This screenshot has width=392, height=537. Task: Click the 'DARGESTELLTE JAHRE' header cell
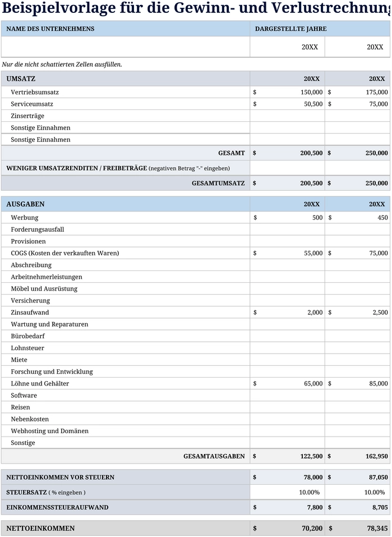[x=320, y=29]
